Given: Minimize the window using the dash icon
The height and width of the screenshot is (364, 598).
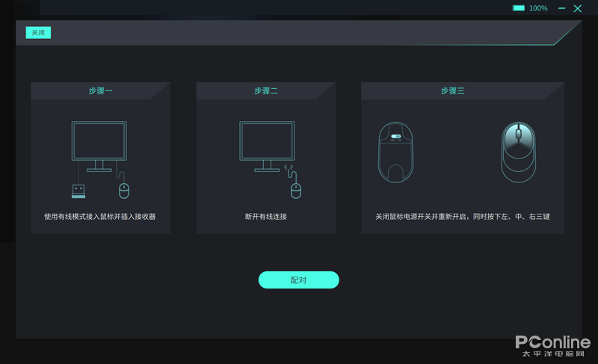Looking at the screenshot, I should pyautogui.click(x=562, y=8).
